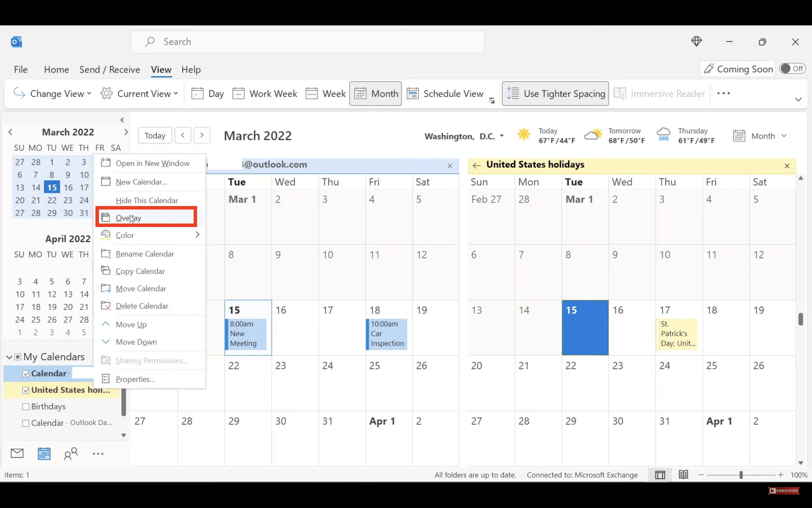Click the Today button
Image resolution: width=812 pixels, height=508 pixels.
(x=155, y=135)
